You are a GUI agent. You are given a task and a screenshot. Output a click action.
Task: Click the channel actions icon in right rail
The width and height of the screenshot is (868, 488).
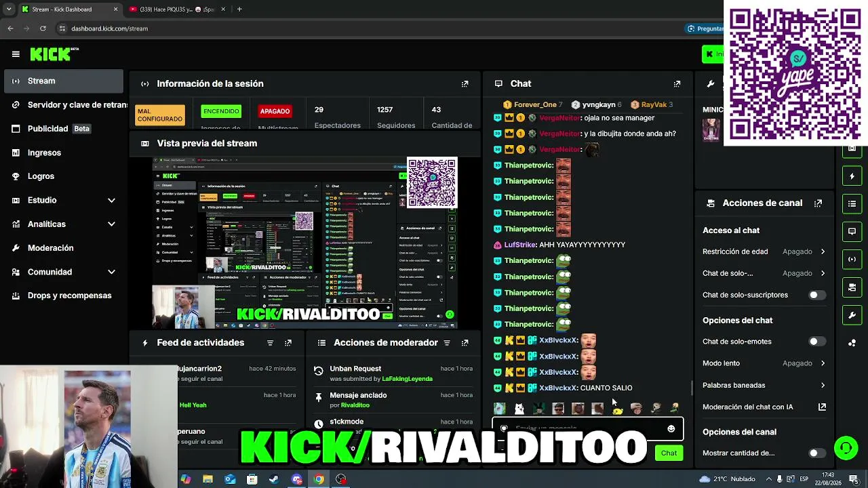852,287
